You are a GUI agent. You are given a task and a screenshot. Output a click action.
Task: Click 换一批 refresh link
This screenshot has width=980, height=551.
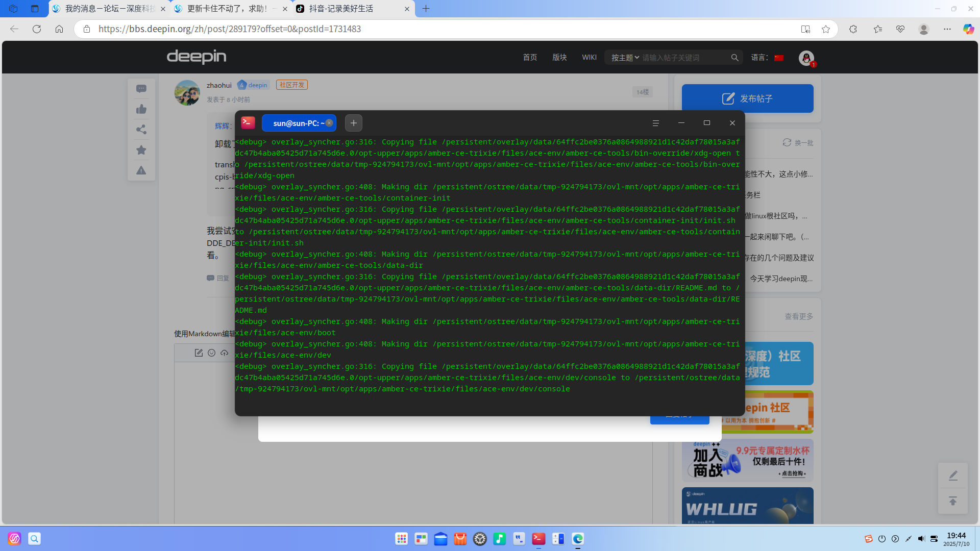coord(798,143)
